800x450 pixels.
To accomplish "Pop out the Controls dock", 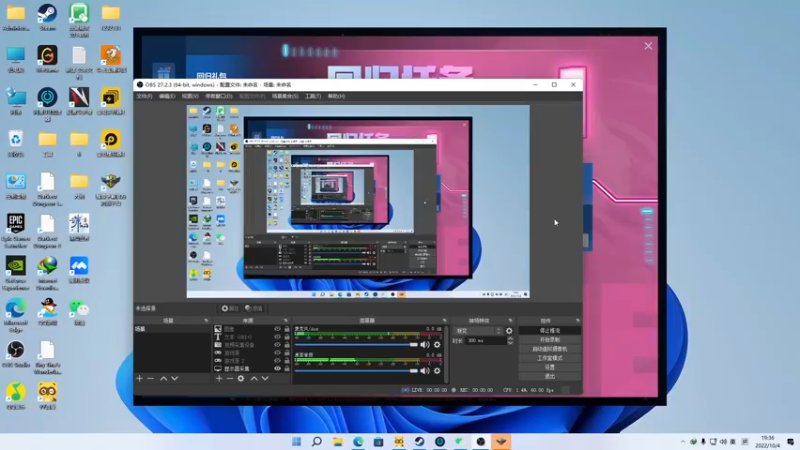I will click(578, 320).
